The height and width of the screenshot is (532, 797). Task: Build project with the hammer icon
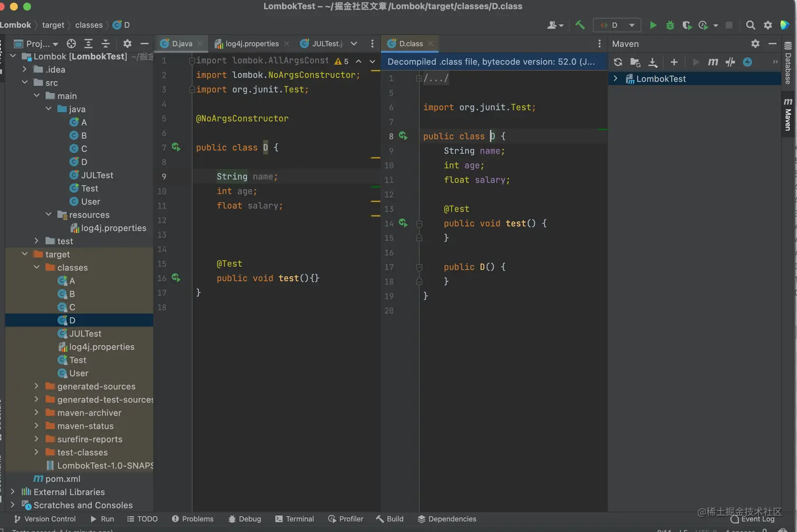point(580,25)
